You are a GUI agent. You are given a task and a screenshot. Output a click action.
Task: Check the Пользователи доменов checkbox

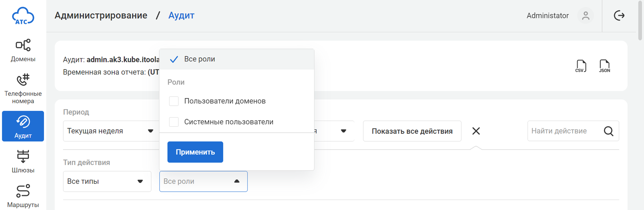pyautogui.click(x=174, y=101)
